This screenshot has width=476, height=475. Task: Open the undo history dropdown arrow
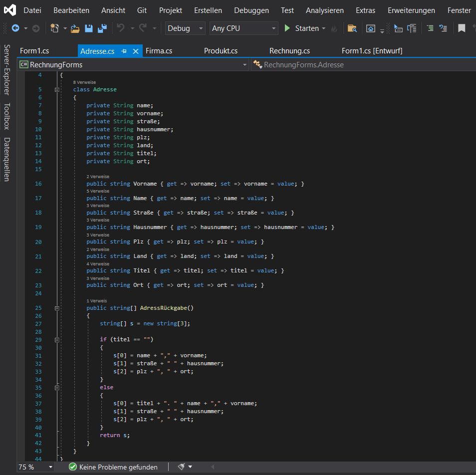(132, 28)
